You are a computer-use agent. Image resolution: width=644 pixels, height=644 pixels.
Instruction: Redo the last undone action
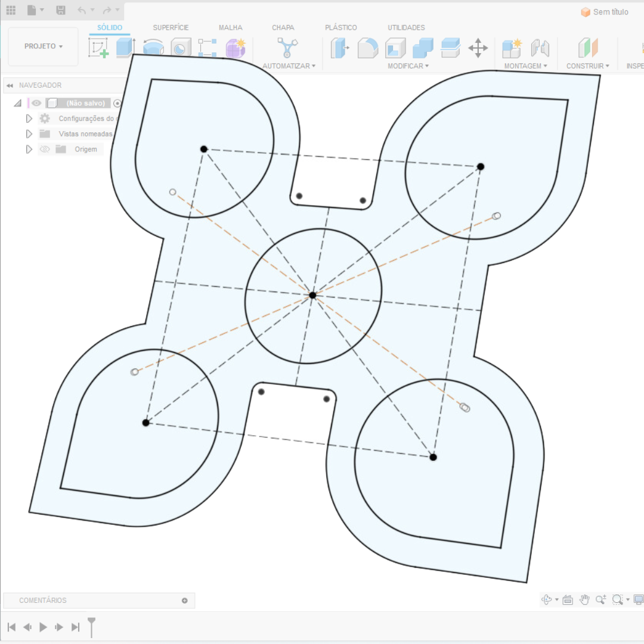pos(107,10)
